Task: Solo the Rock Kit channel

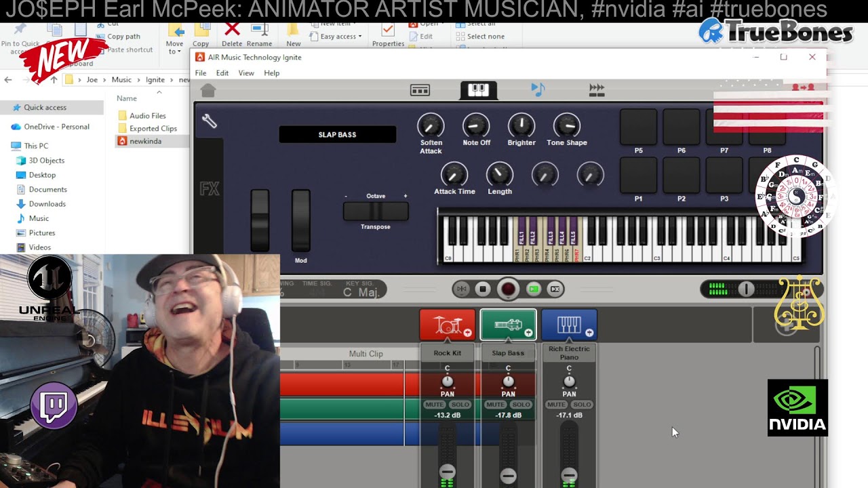Action: point(460,405)
